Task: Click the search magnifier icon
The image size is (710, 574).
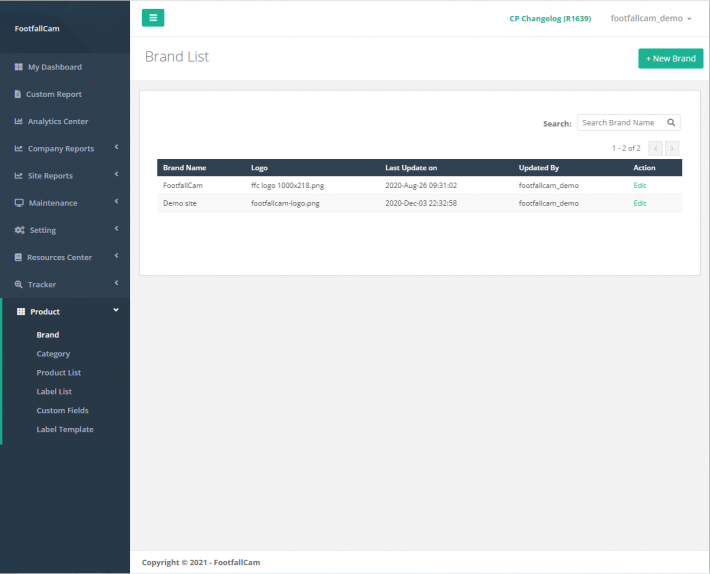Action: click(x=671, y=123)
